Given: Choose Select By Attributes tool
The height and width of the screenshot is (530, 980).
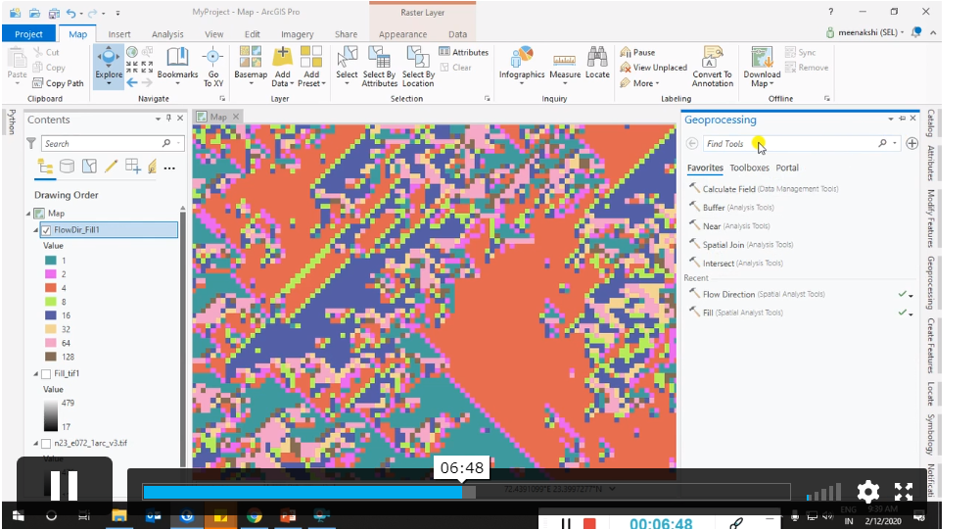Looking at the screenshot, I should coord(380,66).
